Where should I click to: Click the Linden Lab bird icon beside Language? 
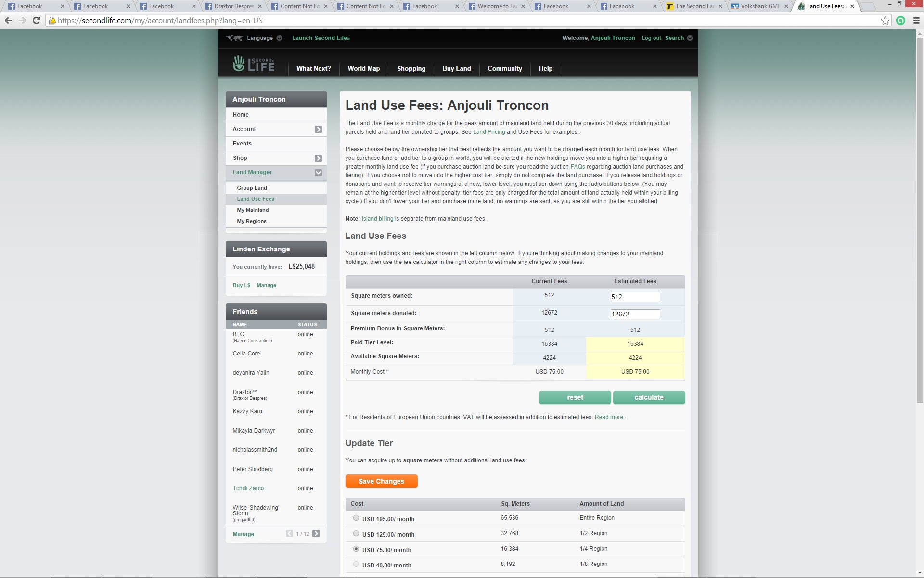235,38
